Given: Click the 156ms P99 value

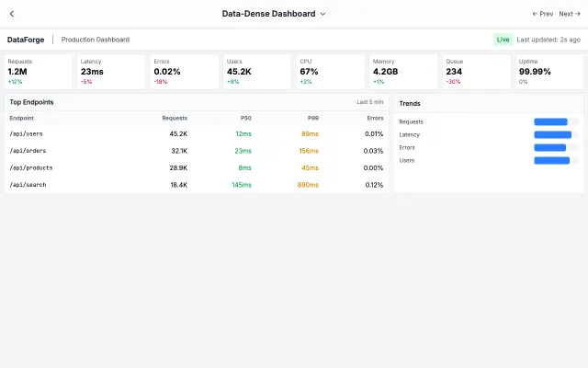Looking at the screenshot, I should coord(309,151).
